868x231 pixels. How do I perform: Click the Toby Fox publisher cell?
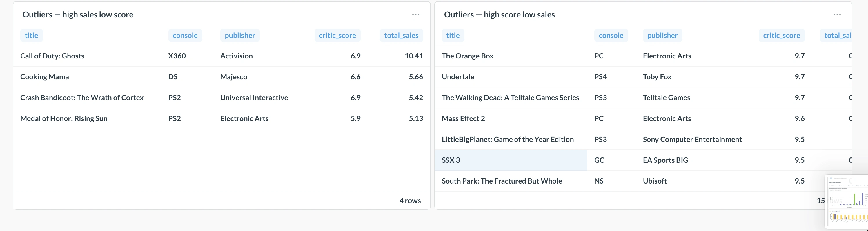(657, 77)
